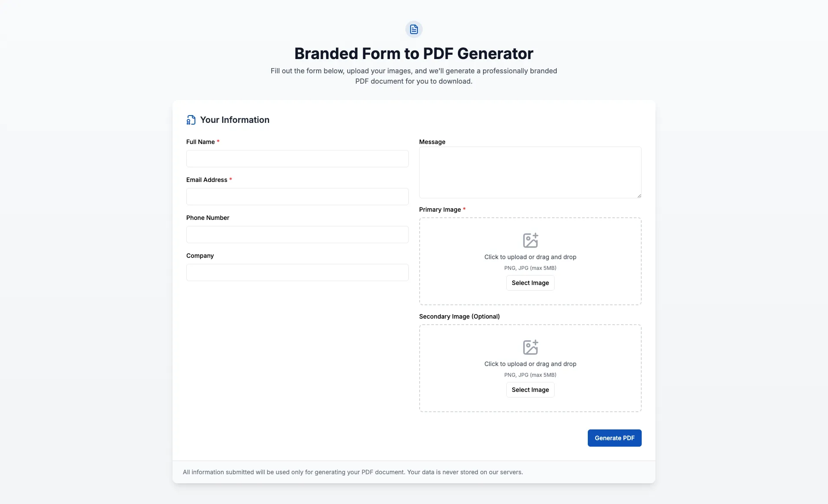Click the Email Address input field

point(297,197)
